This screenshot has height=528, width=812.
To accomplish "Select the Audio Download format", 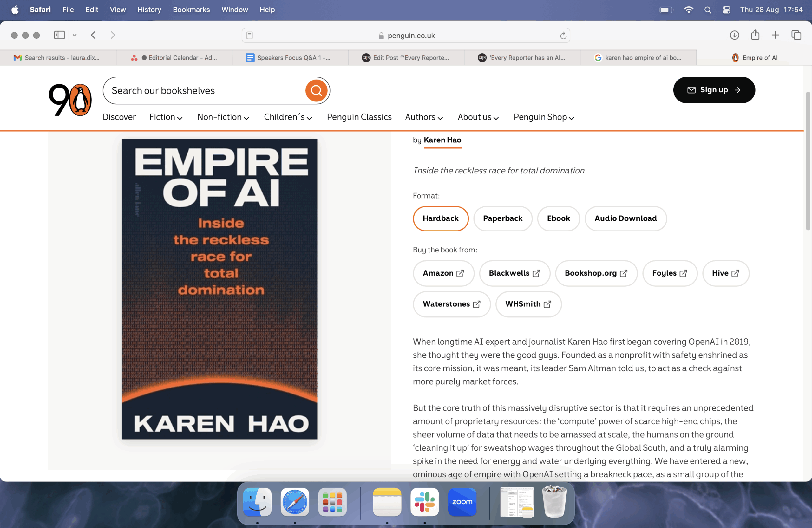I will 625,218.
